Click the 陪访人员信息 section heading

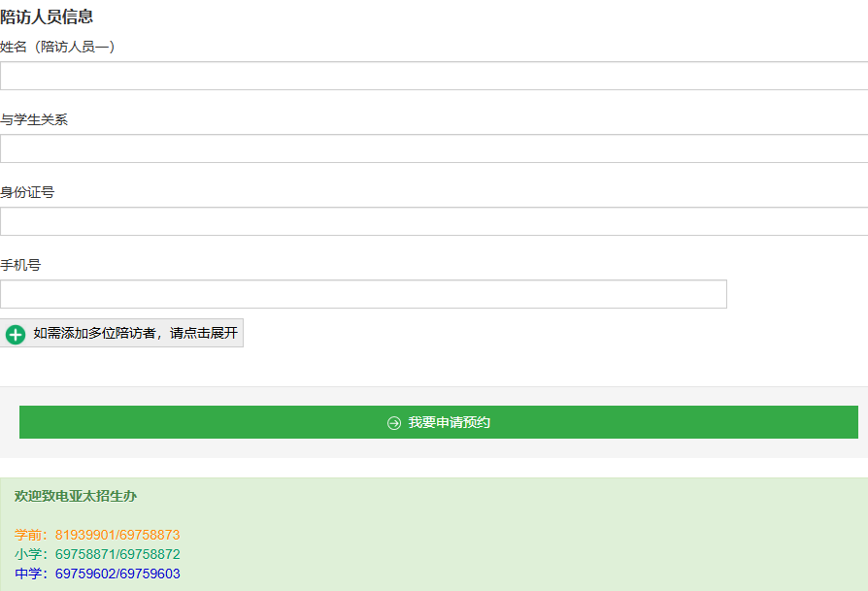(47, 16)
